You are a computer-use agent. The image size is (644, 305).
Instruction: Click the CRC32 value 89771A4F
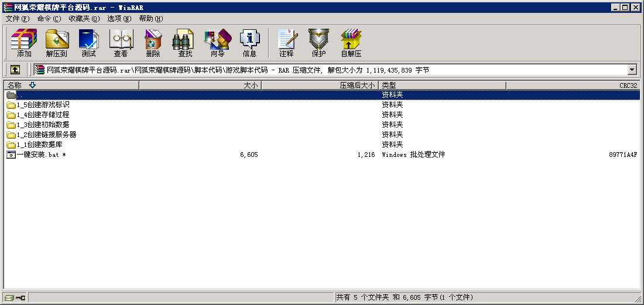coord(623,155)
